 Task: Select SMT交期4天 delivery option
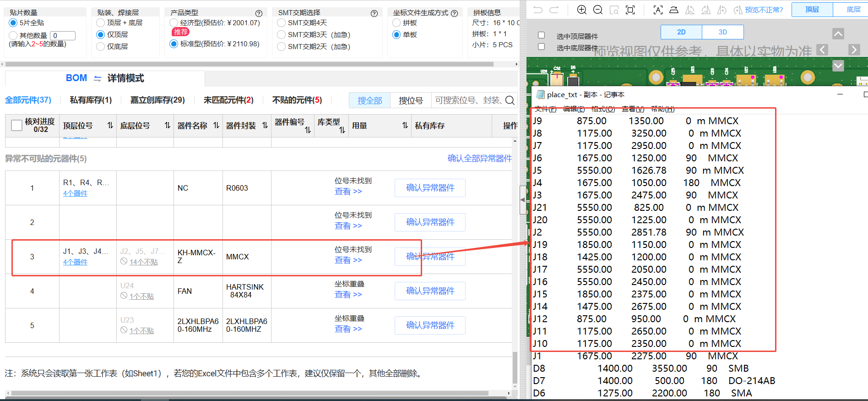(x=282, y=22)
